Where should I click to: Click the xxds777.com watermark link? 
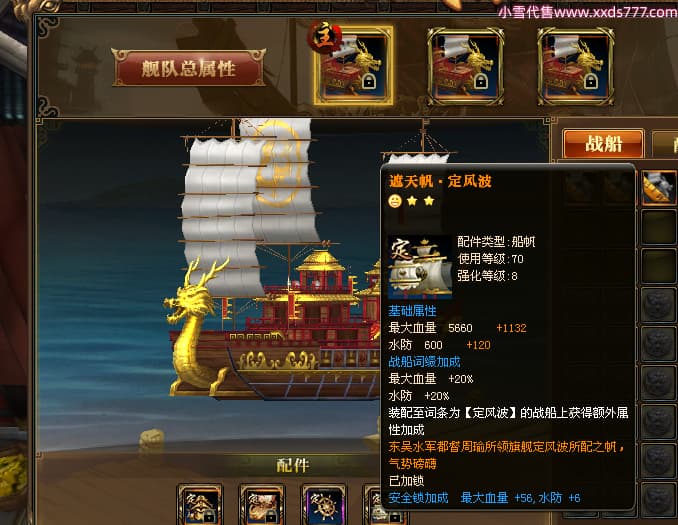588,12
